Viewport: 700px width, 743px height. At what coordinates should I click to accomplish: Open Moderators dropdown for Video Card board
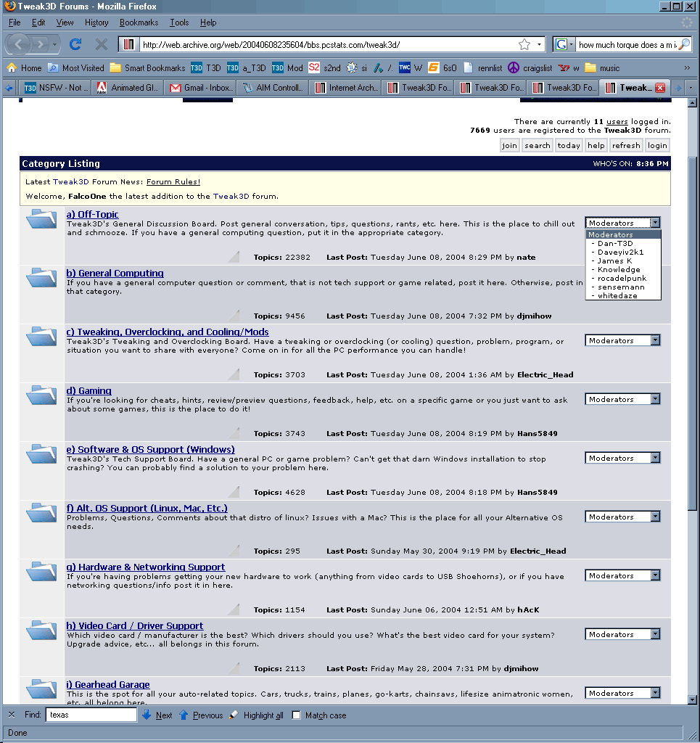tap(623, 634)
